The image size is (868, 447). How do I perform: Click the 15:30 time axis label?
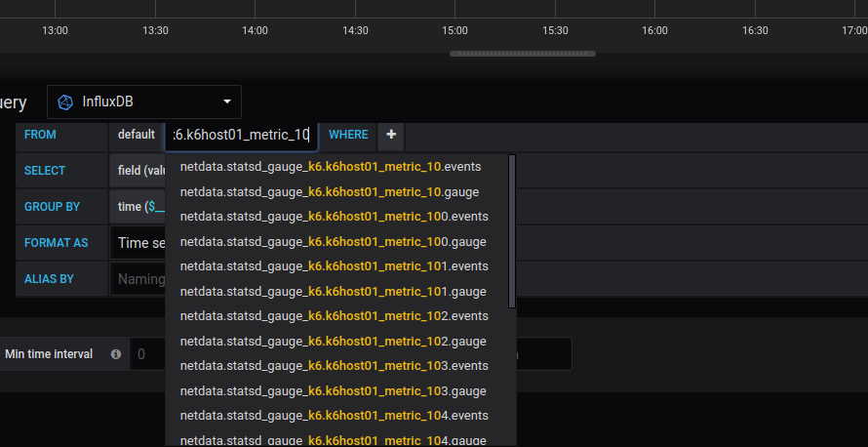(555, 30)
